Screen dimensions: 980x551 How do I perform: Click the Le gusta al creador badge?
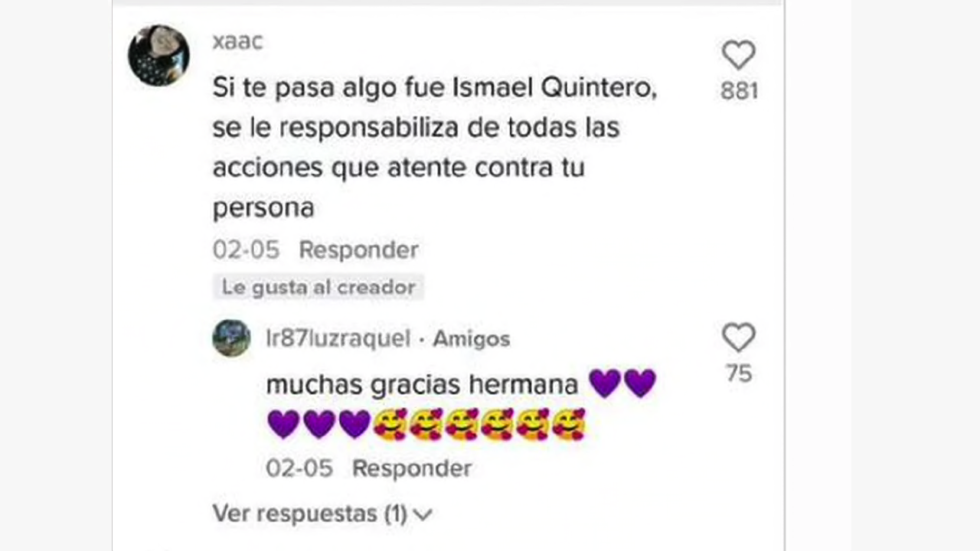(x=318, y=287)
